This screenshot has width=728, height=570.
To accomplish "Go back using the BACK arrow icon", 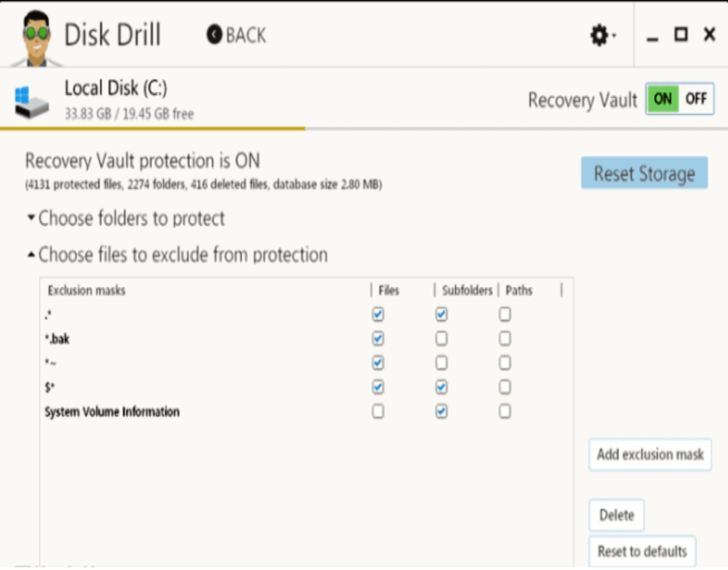I will [x=214, y=35].
